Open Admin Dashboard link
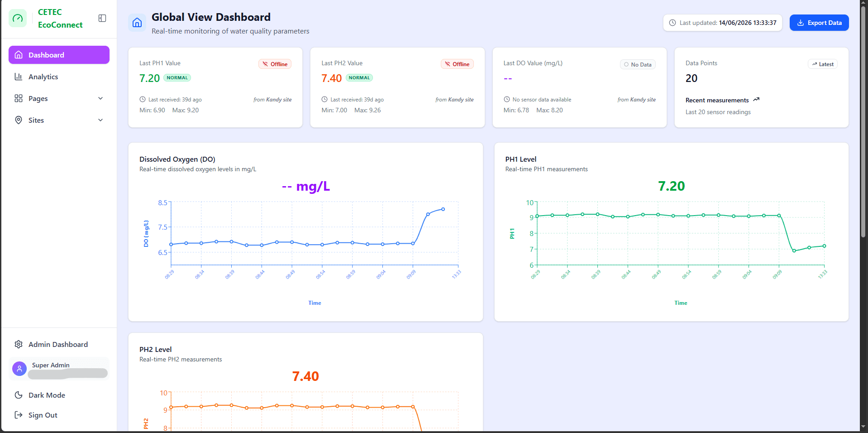Image resolution: width=868 pixels, height=433 pixels. pos(59,344)
